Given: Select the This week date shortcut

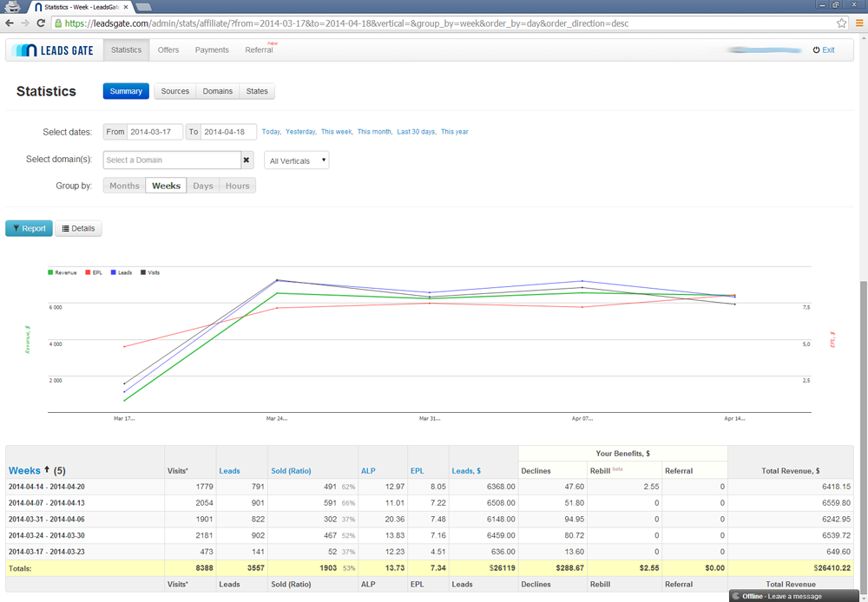Looking at the screenshot, I should click(337, 132).
